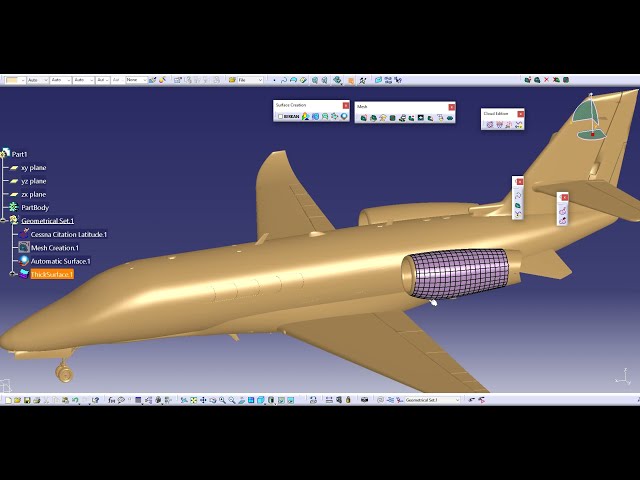The image size is (640, 480).
Task: Click the Zoom In magnifier icon
Action: point(222,400)
